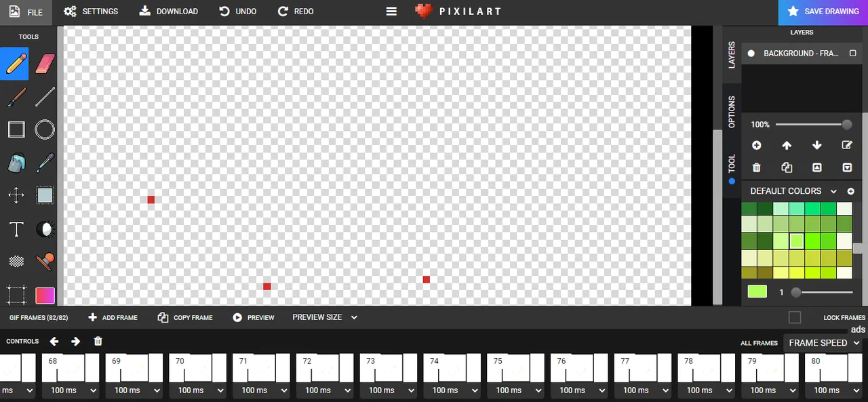Select the Eraser tool
The height and width of the screenshot is (402, 868).
tap(45, 64)
